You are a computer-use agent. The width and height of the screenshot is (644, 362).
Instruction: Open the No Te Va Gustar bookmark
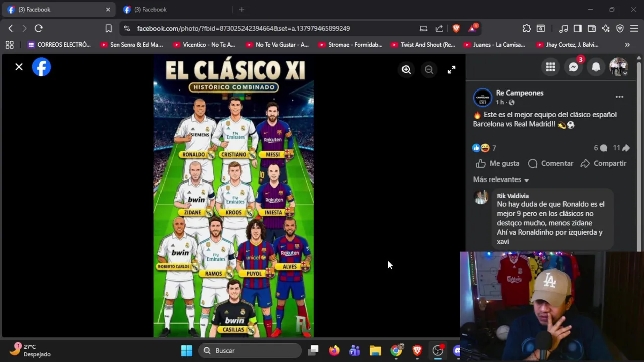[277, 45]
